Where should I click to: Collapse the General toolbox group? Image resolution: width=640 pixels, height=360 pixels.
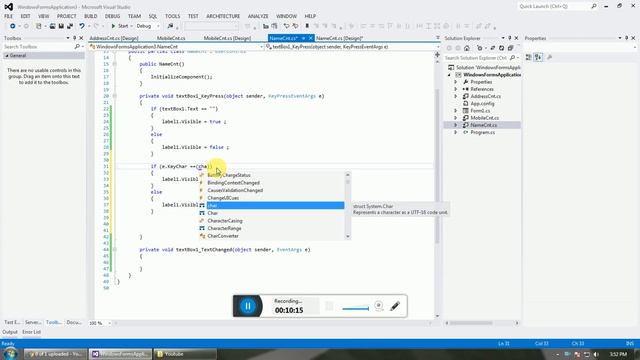click(7, 56)
